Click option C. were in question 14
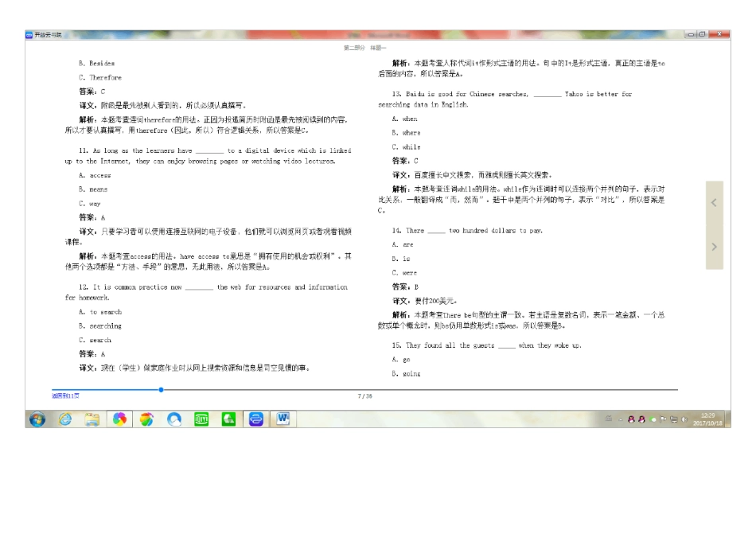 coord(404,272)
